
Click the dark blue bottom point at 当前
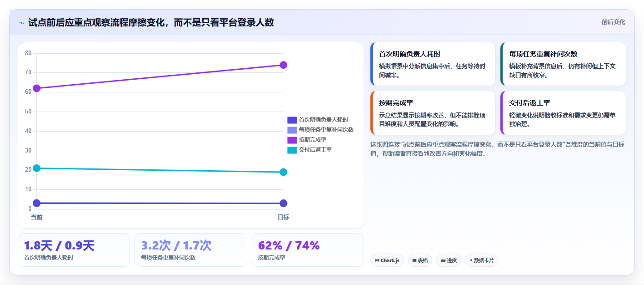click(x=37, y=203)
